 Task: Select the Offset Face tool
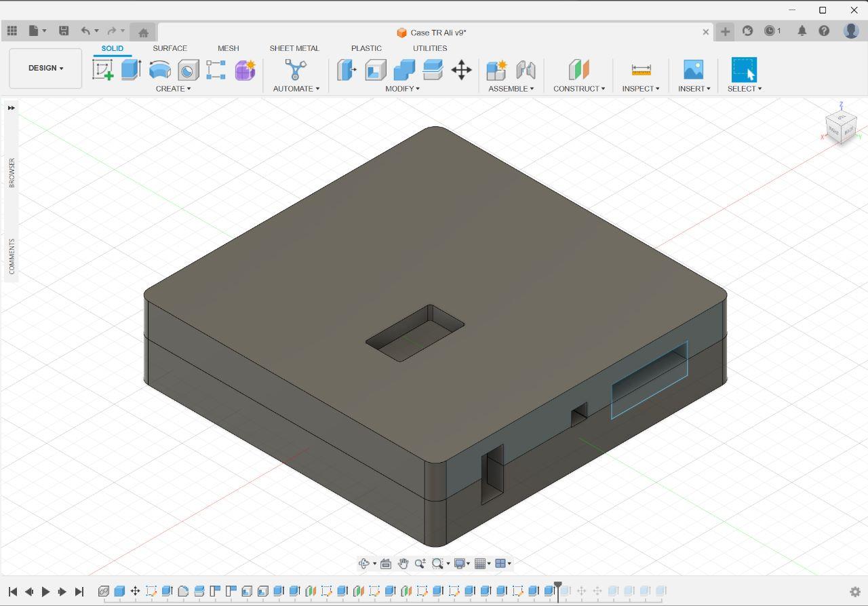[x=433, y=69]
